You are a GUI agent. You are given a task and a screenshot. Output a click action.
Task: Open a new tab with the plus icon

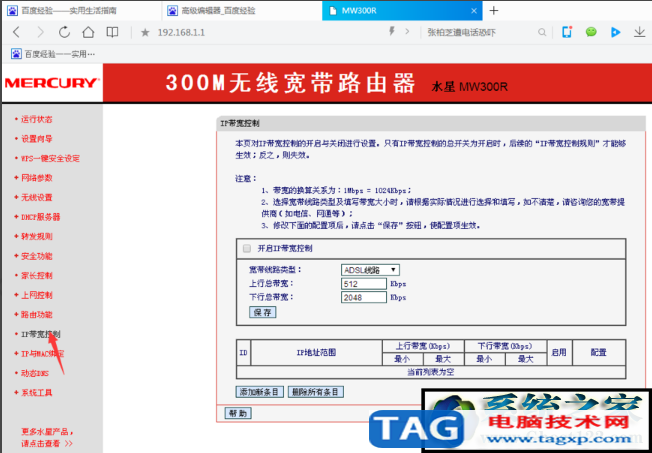click(x=494, y=10)
